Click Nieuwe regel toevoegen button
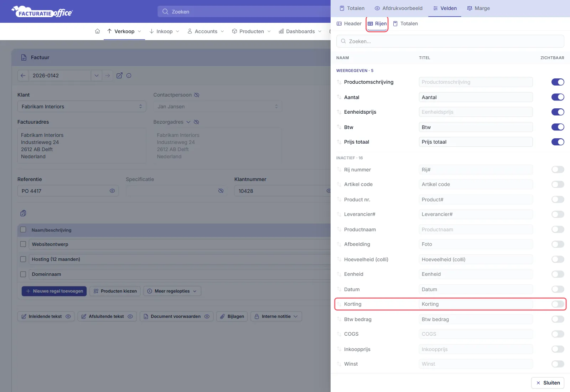This screenshot has width=570, height=392. tap(54, 291)
